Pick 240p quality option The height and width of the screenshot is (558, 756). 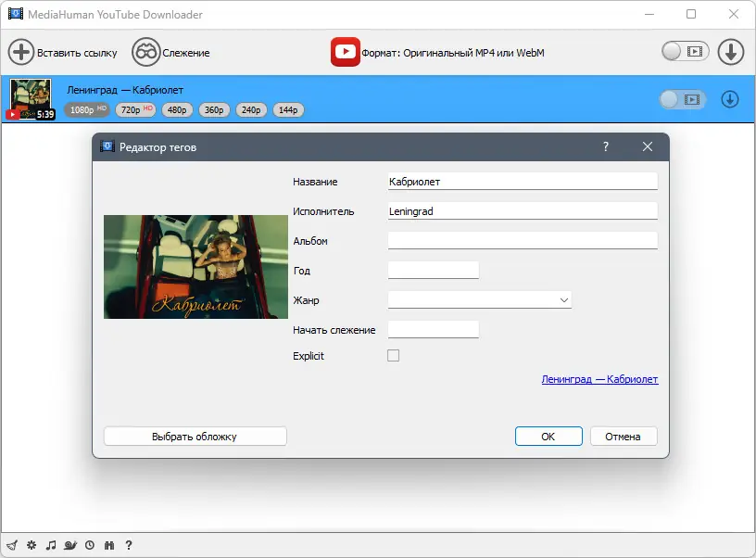pos(251,110)
